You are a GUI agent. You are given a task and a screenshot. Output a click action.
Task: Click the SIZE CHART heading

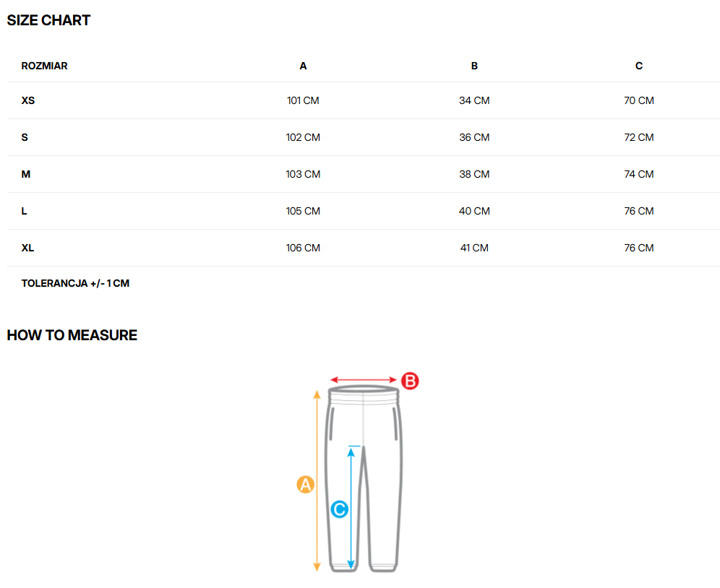tap(48, 20)
